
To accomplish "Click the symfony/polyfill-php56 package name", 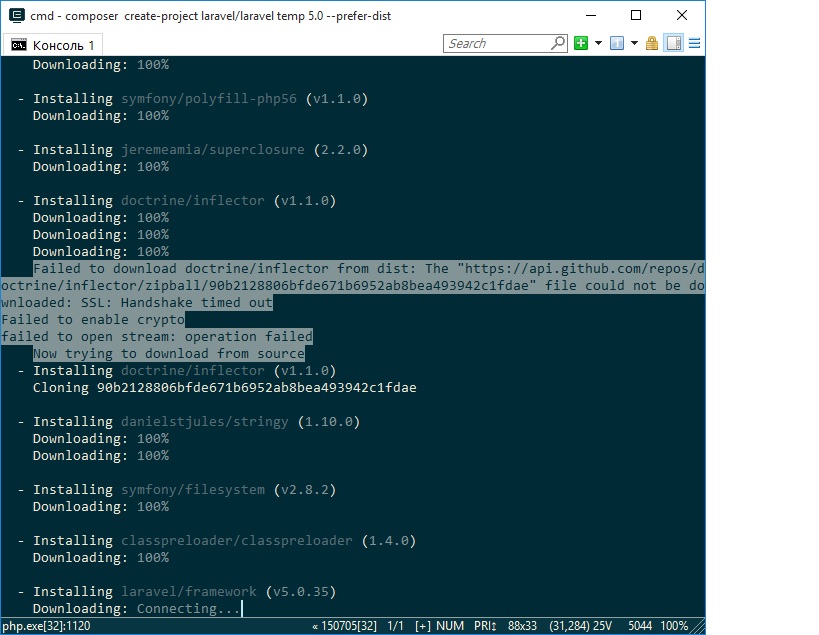I will [209, 99].
